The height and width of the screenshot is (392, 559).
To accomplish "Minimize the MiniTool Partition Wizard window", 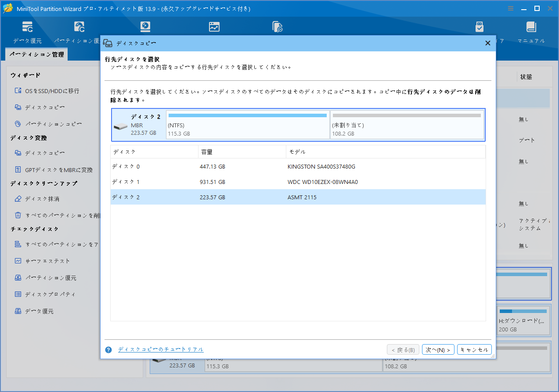I will pyautogui.click(x=524, y=8).
